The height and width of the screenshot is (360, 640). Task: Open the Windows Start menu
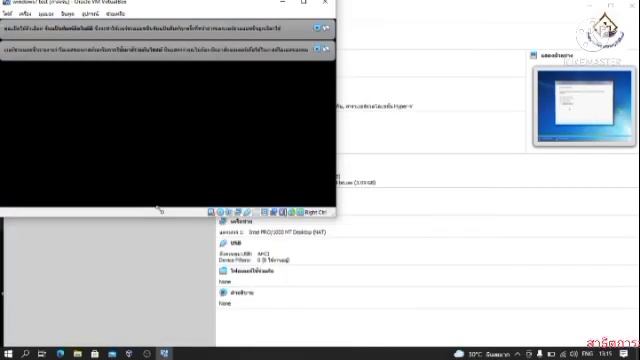8,354
